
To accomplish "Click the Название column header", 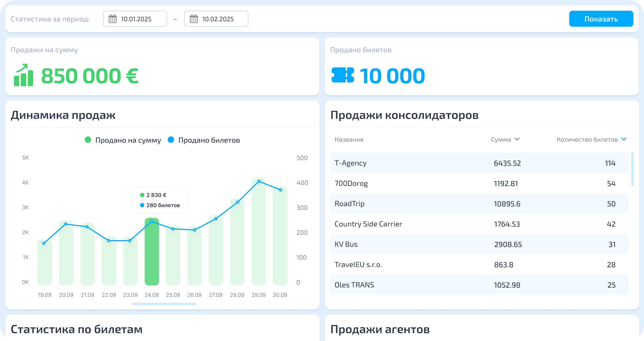I will coord(349,140).
